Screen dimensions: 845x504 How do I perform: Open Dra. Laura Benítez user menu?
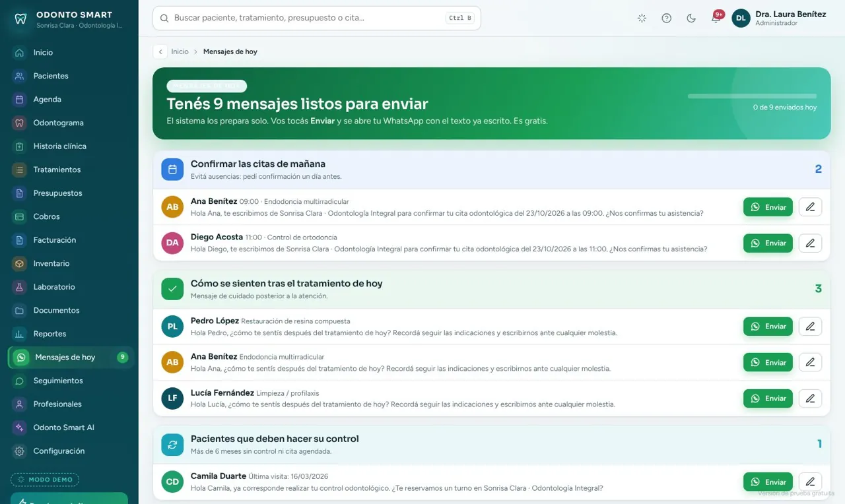780,18
